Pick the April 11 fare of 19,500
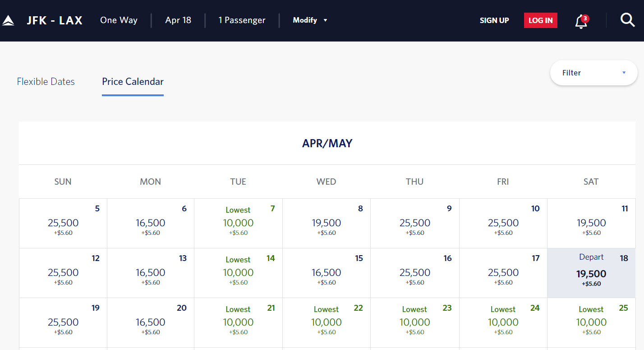This screenshot has height=350, width=644. pyautogui.click(x=591, y=223)
